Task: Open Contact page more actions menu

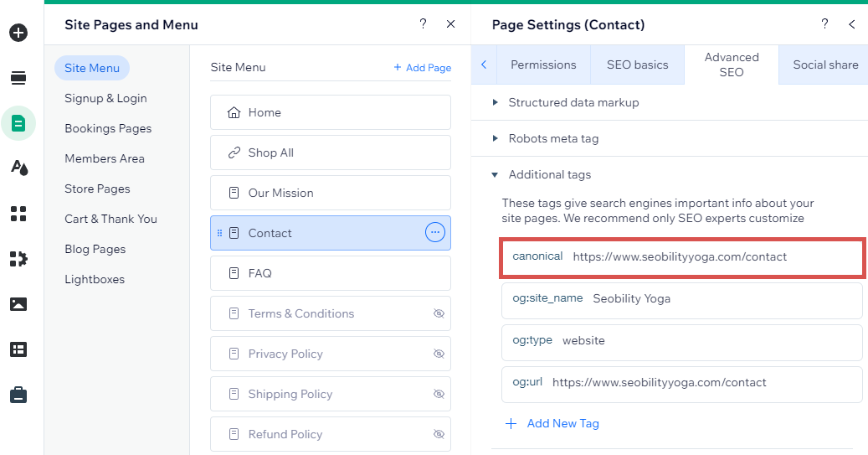Action: click(435, 233)
